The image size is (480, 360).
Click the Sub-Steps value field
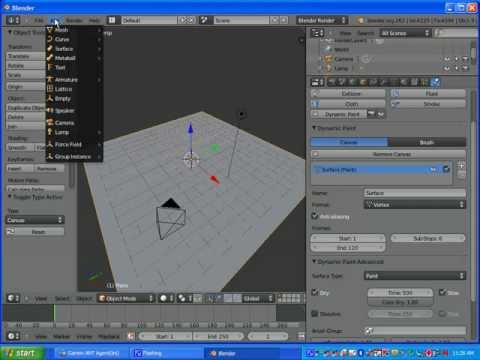(428, 238)
